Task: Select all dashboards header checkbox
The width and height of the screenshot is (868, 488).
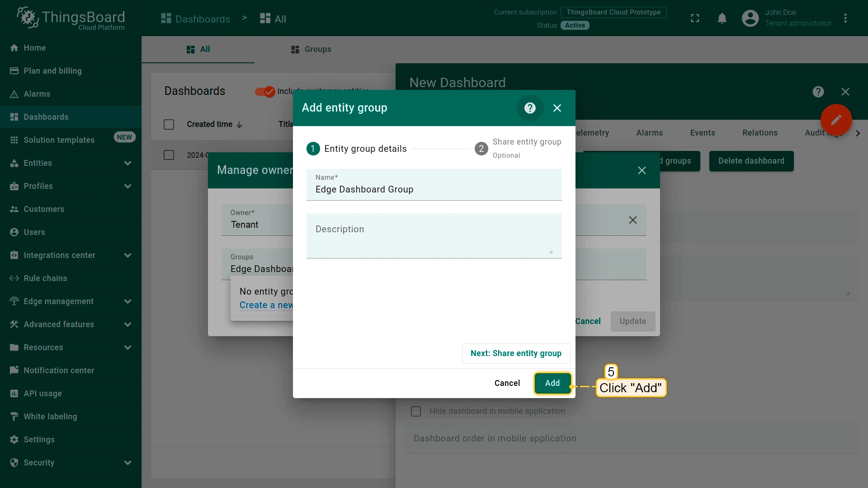Action: (x=169, y=124)
